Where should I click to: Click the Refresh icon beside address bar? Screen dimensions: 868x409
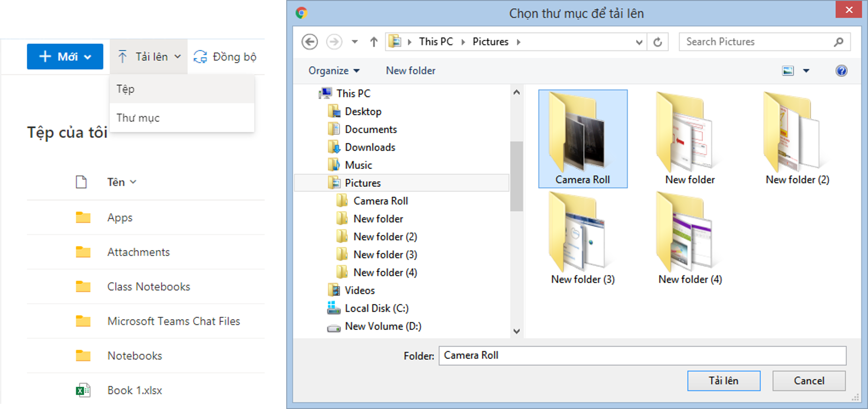click(x=657, y=42)
